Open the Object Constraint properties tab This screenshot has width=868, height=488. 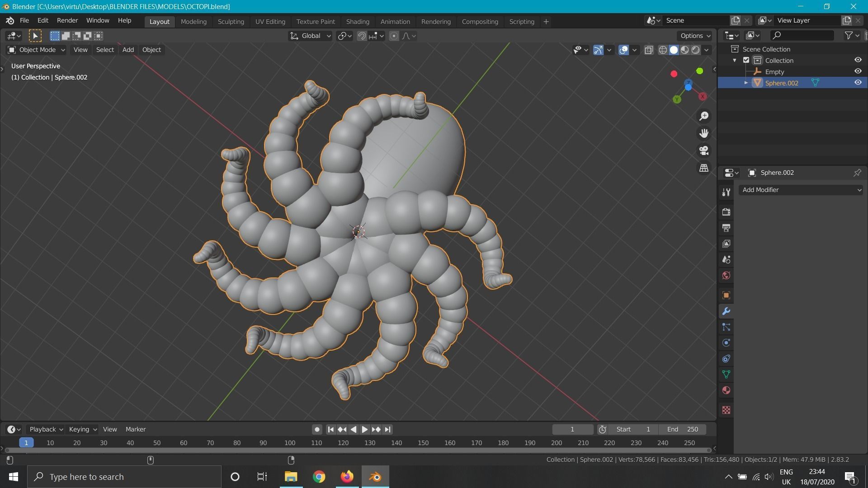click(726, 359)
